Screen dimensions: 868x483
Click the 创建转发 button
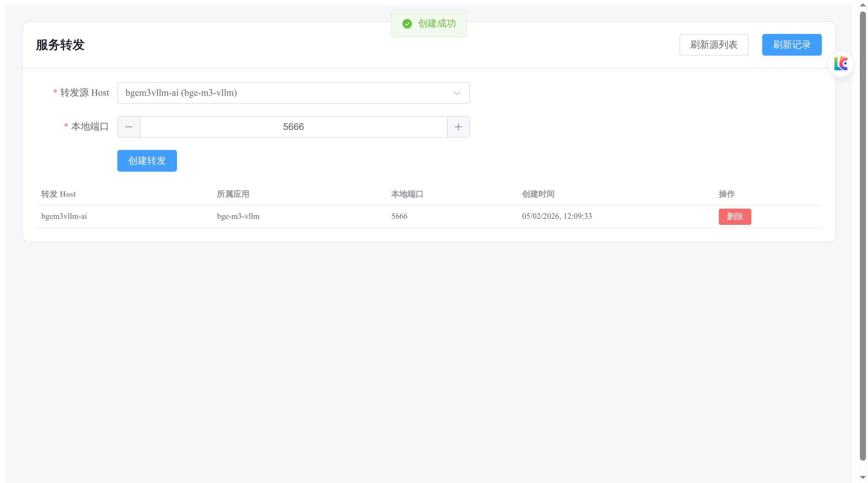coord(147,161)
